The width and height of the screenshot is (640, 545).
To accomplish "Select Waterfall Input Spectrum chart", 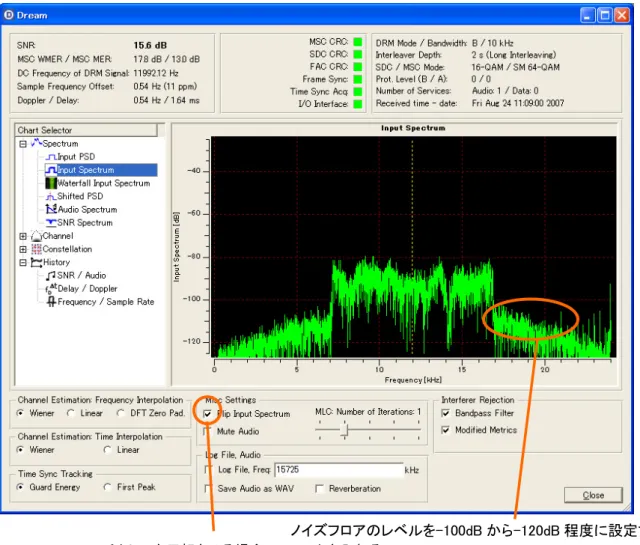I will coord(103,183).
